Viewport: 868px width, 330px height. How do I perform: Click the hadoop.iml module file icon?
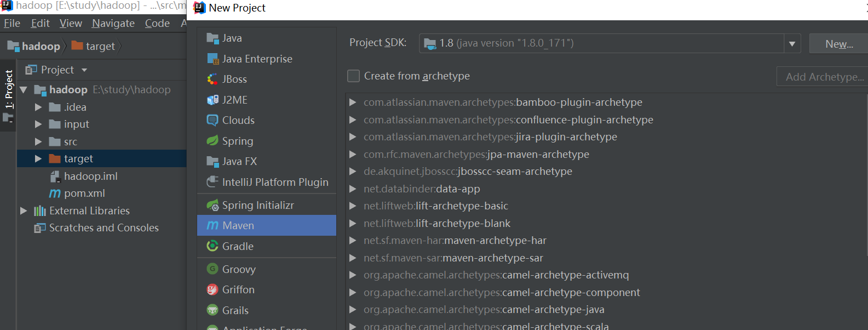pyautogui.click(x=55, y=176)
